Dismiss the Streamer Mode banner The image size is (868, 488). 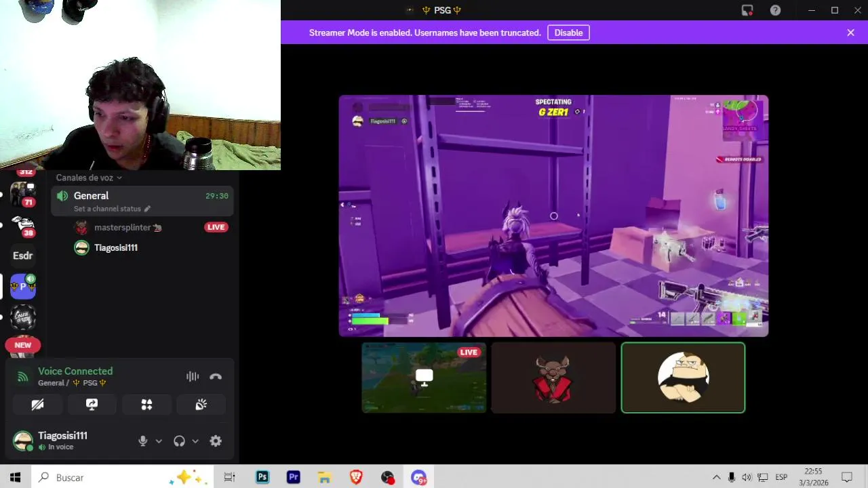(850, 33)
